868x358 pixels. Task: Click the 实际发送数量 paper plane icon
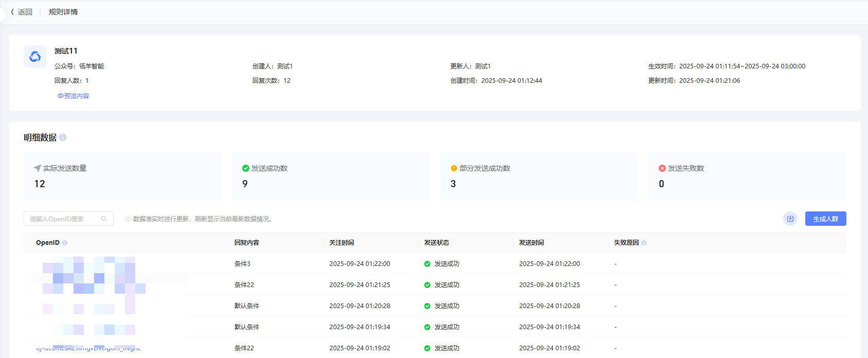tap(38, 168)
